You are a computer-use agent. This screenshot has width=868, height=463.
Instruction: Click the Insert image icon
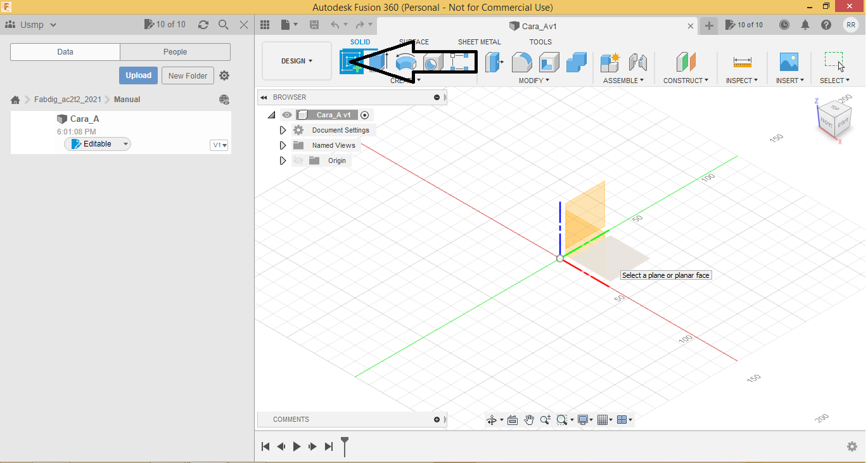[x=789, y=62]
